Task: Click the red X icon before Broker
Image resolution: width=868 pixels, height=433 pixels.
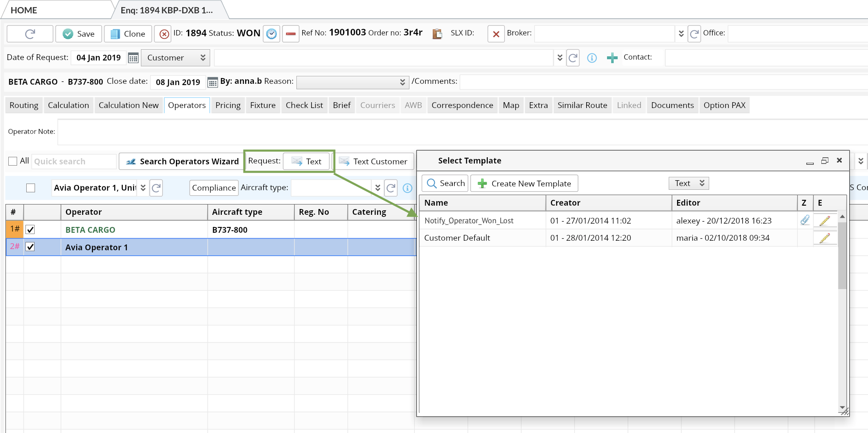Action: pos(496,34)
